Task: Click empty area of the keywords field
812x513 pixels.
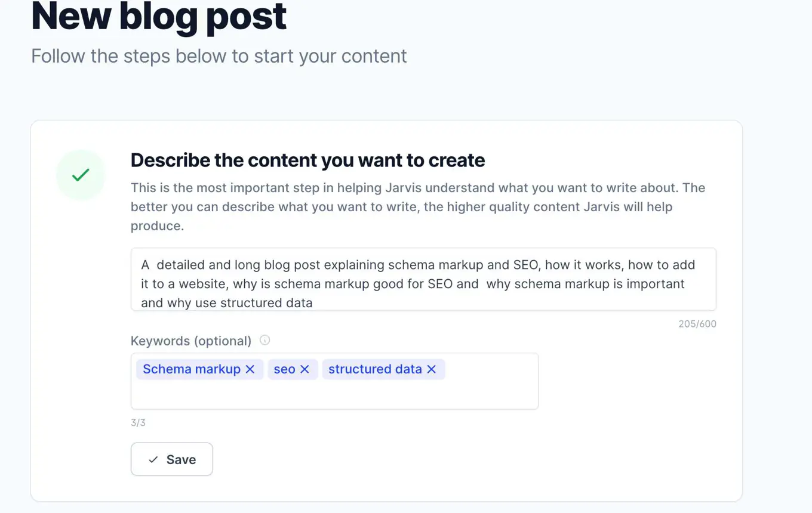Action: (334, 394)
